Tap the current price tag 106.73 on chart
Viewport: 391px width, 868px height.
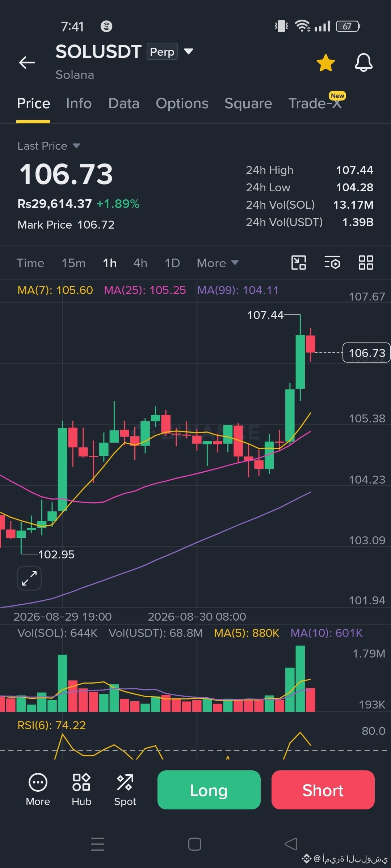point(366,353)
